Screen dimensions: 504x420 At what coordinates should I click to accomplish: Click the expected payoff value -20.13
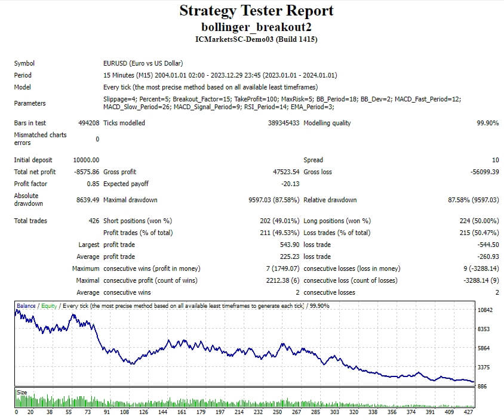pyautogui.click(x=290, y=184)
